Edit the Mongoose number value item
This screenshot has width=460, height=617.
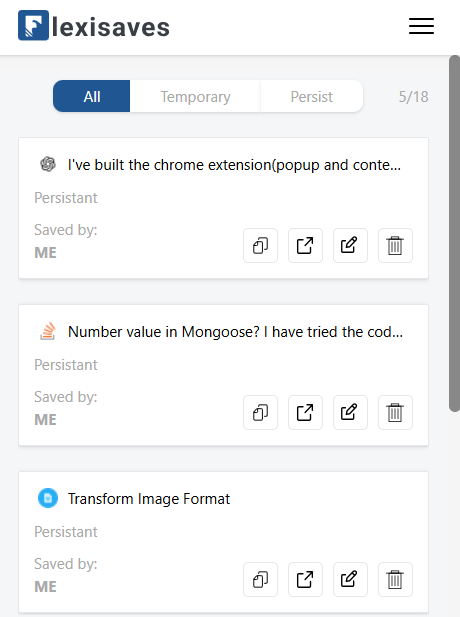[350, 412]
